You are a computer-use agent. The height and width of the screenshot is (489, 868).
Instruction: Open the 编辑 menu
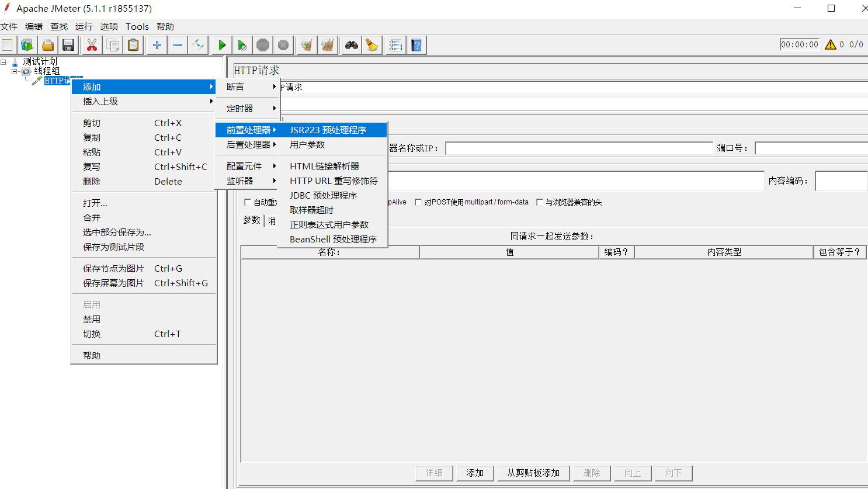(34, 26)
